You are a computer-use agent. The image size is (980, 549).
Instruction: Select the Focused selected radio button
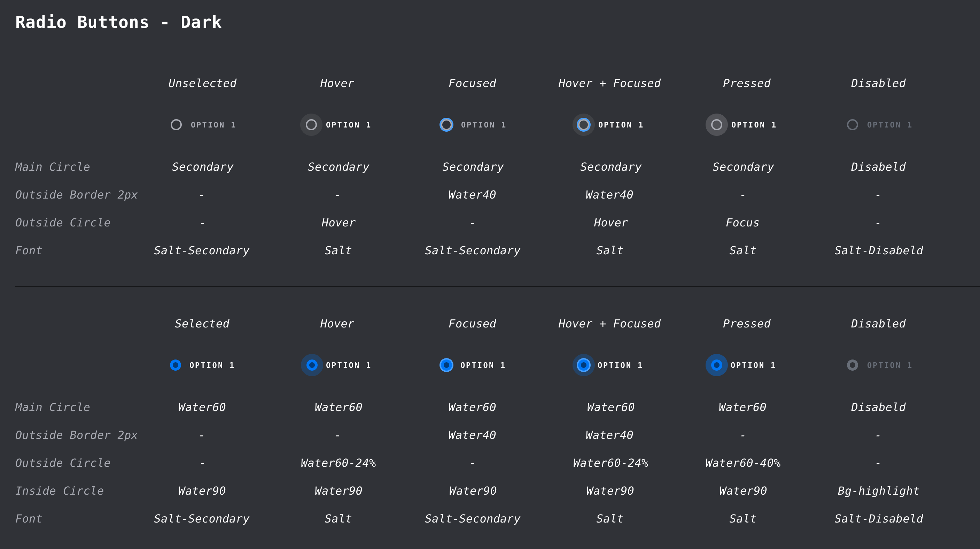click(x=446, y=365)
